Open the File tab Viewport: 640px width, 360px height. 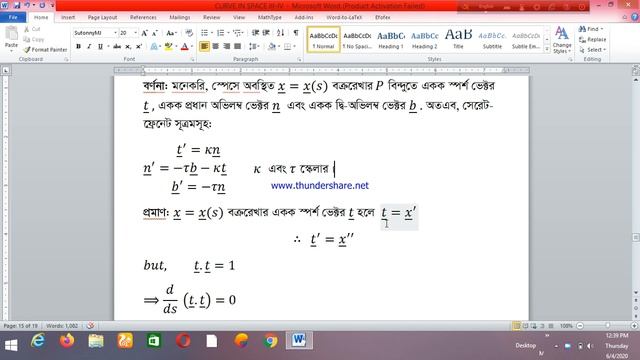click(x=13, y=17)
